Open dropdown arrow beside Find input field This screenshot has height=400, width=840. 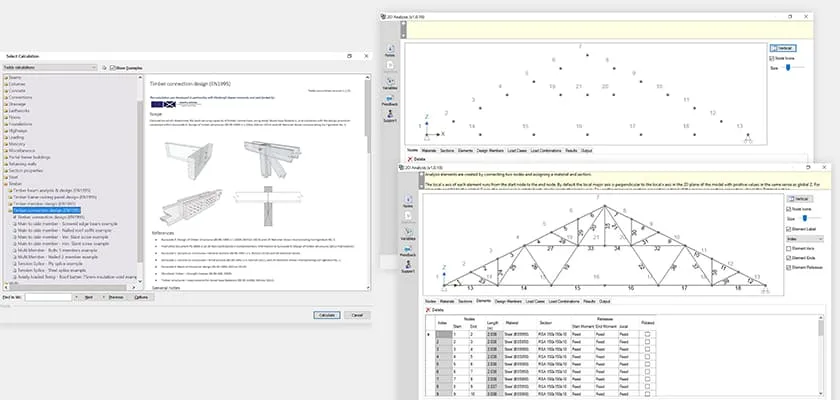pos(77,297)
